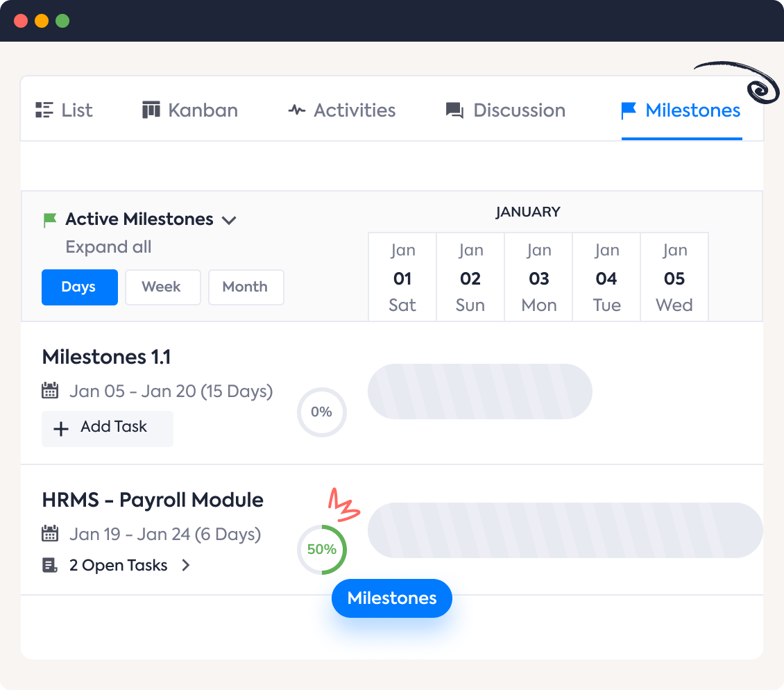Click the 50% progress ring on HRMS Payroll
The height and width of the screenshot is (690, 784).
click(321, 549)
